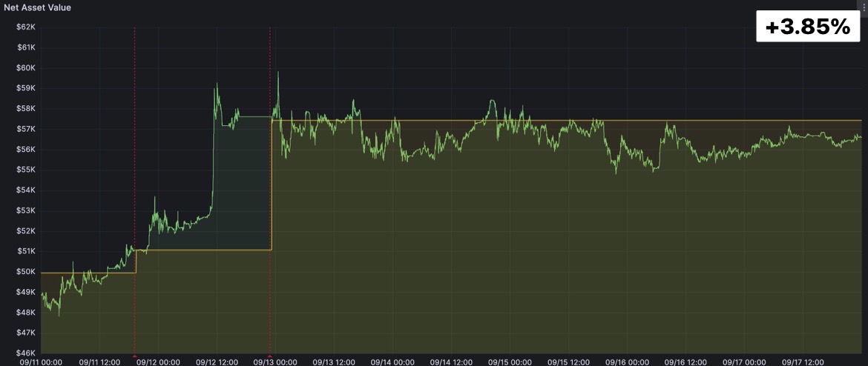The image size is (868, 366).
Task: Click the 09/13 12:00 time label
Action: [335, 362]
